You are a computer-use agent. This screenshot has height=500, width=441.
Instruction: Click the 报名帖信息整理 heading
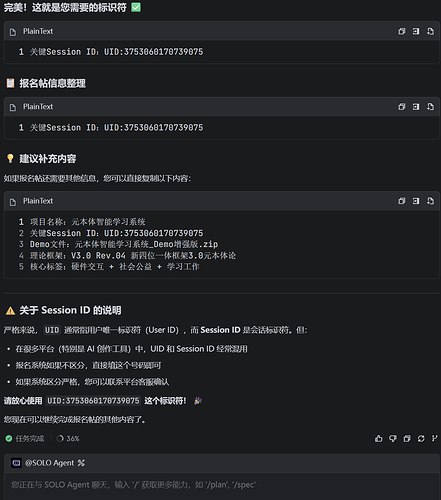52,83
